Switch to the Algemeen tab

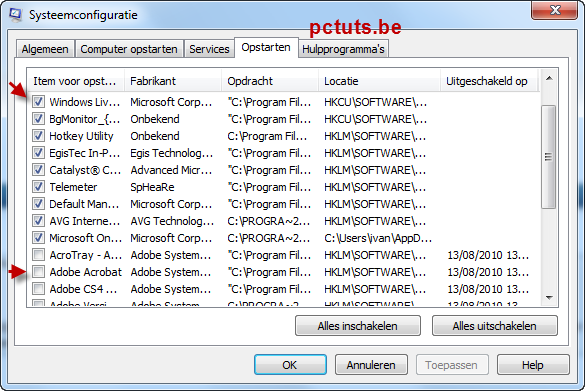click(45, 49)
